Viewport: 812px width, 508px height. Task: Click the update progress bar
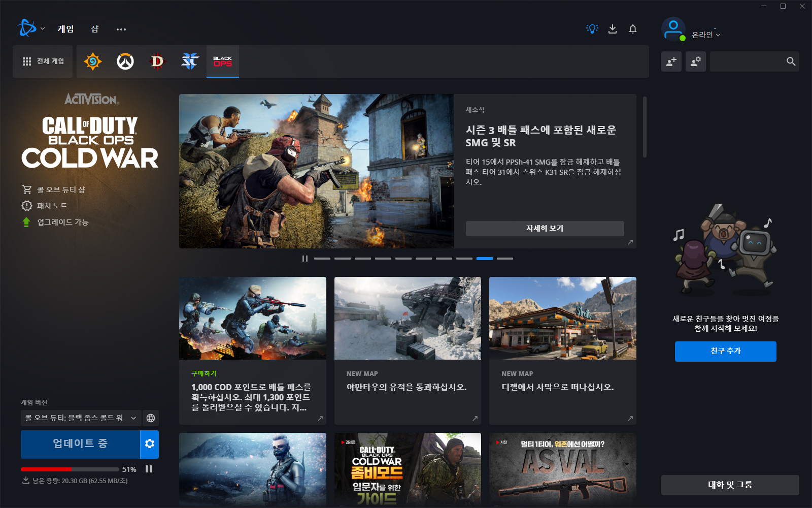point(70,469)
